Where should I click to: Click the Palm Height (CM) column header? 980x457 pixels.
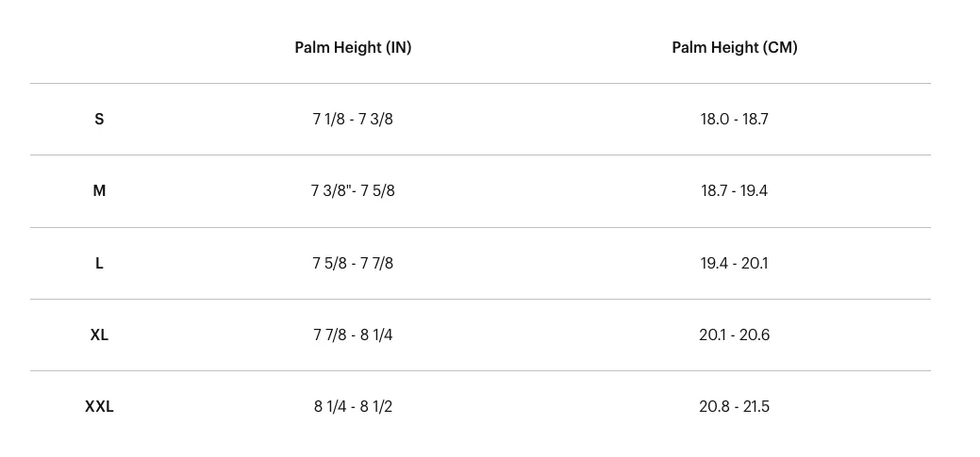[735, 47]
